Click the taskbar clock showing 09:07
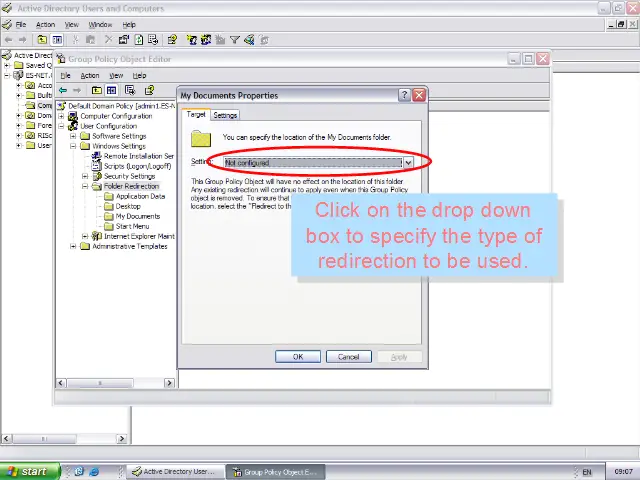 coord(623,471)
